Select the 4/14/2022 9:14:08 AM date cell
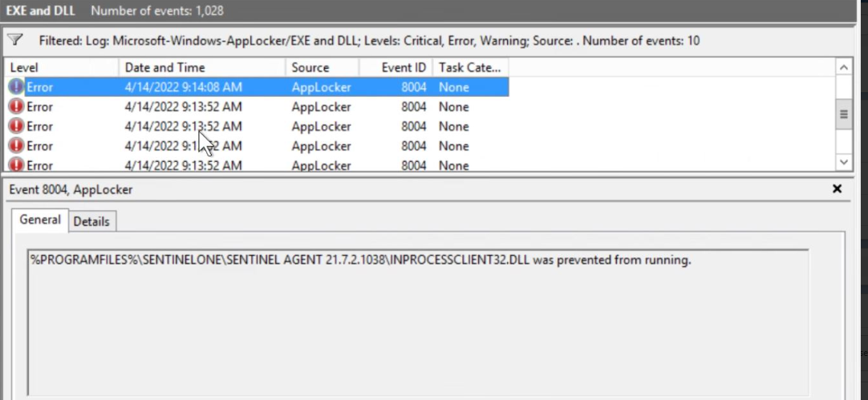The image size is (868, 400). click(x=184, y=87)
